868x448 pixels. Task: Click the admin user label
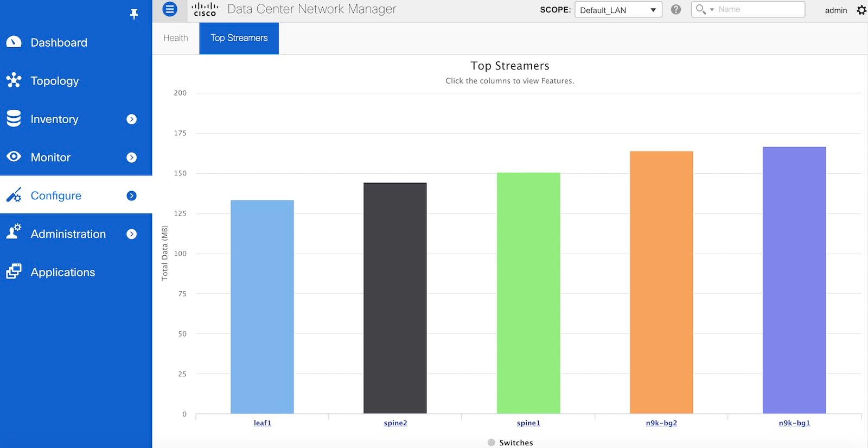(836, 10)
